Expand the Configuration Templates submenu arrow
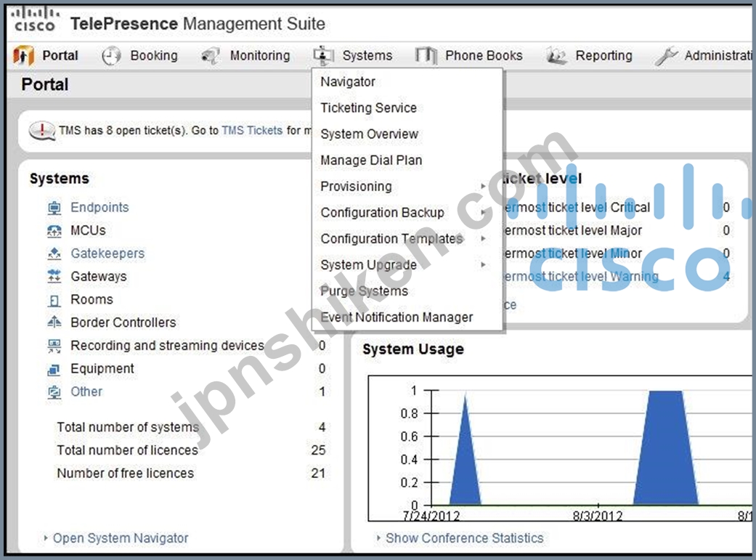The image size is (756, 560). click(x=483, y=238)
